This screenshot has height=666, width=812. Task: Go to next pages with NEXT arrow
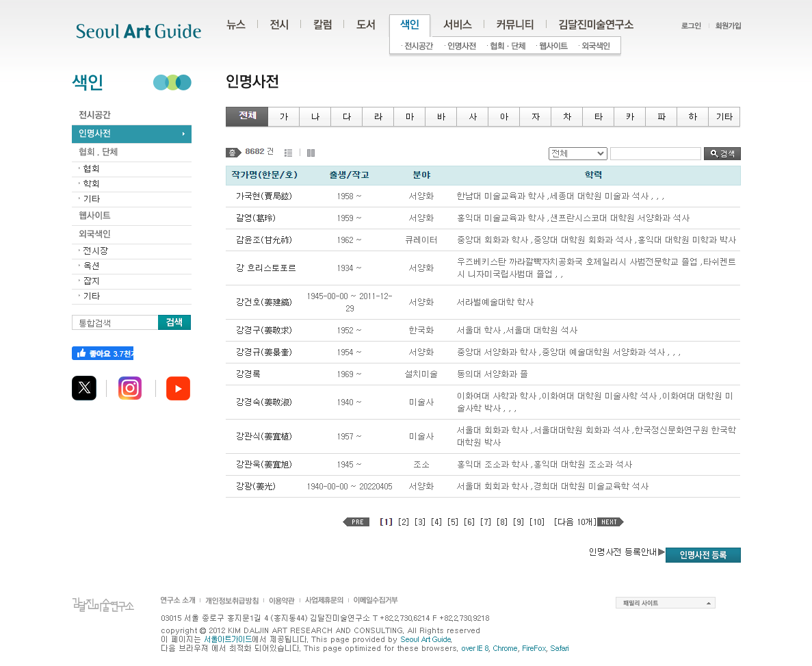tap(610, 522)
